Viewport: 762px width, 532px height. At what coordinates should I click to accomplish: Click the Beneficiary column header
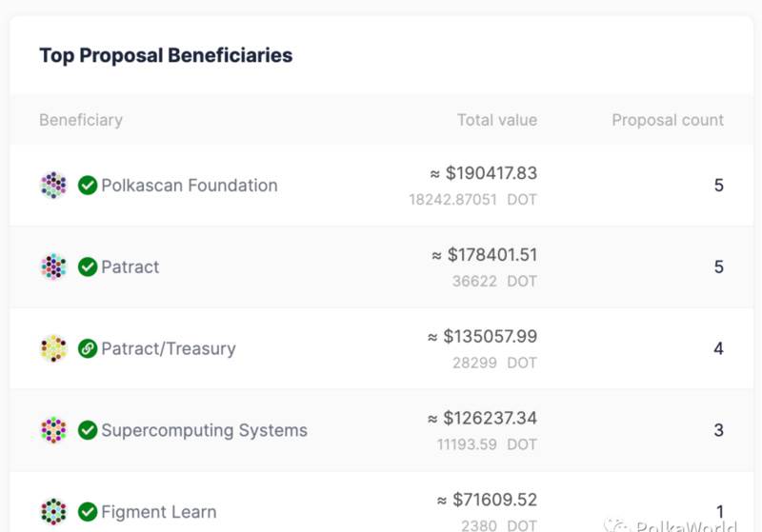tap(81, 120)
